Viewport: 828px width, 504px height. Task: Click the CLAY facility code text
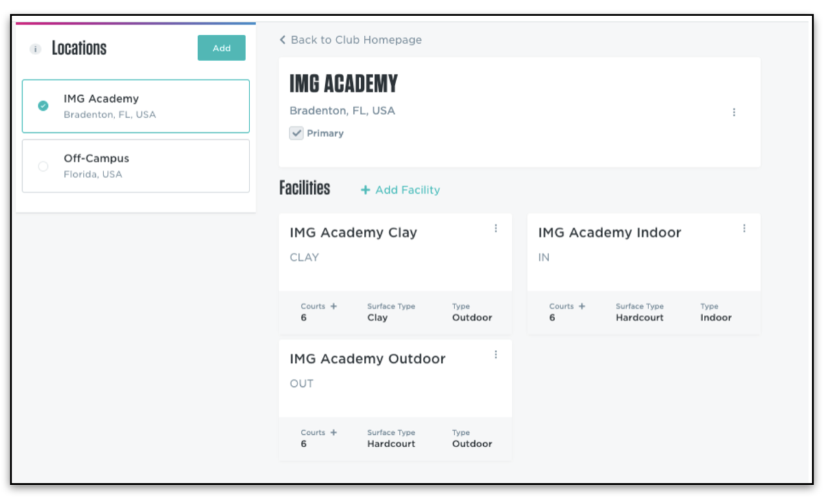[304, 257]
